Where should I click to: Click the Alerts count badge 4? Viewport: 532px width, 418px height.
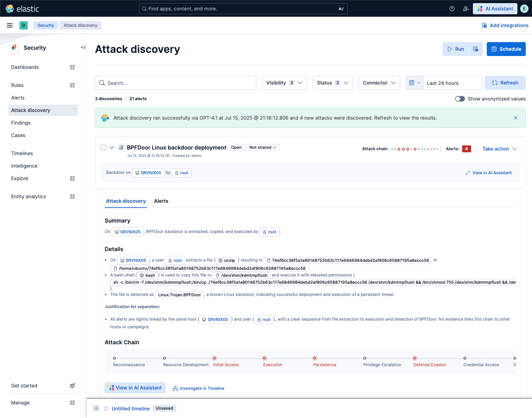467,149
